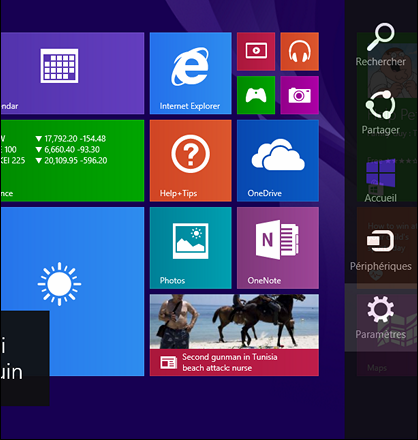Open the News tile about Tunisia
This screenshot has width=418, height=440.
[234, 335]
